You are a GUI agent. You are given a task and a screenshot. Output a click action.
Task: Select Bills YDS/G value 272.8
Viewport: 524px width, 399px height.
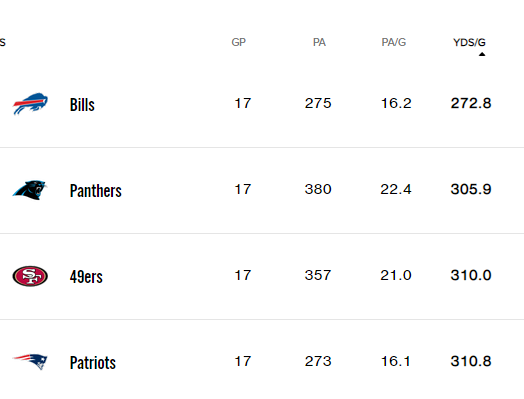471,103
